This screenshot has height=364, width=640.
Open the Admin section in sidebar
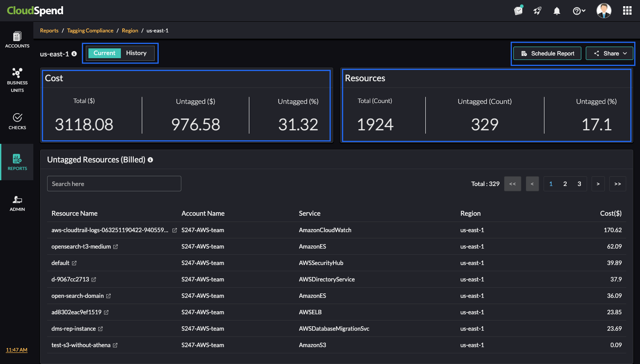17,203
